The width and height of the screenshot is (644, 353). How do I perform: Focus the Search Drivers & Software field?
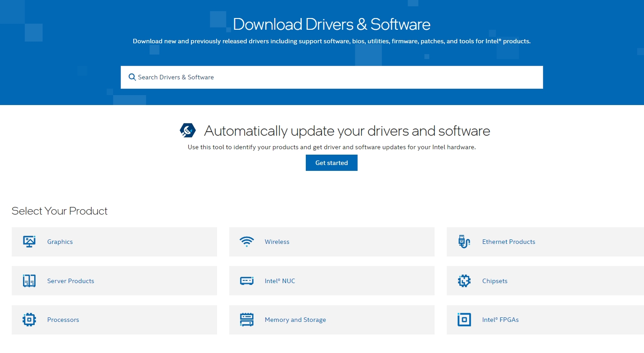pos(331,77)
